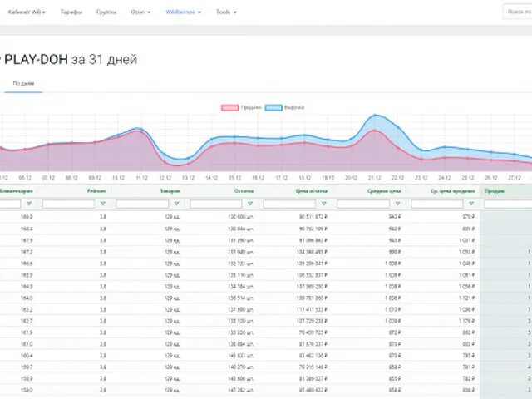The image size is (532, 399).
Task: Sort by the Комментариев column header
Action: (x=17, y=191)
